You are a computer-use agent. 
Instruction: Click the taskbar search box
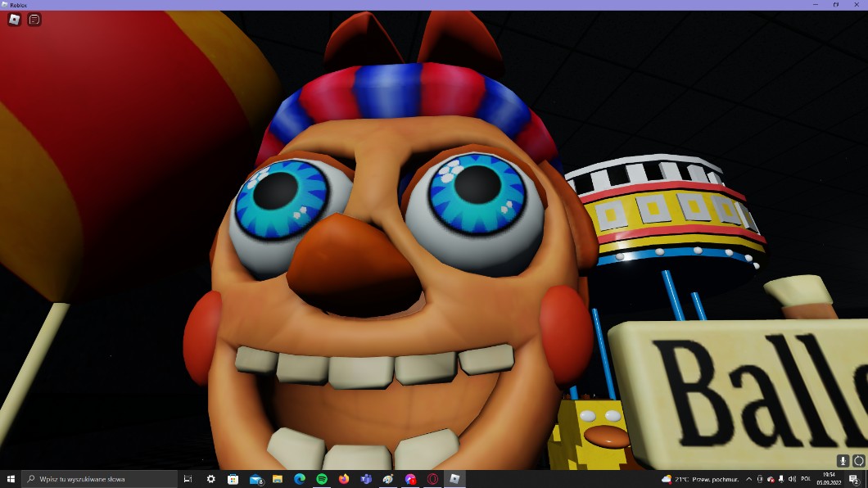pyautogui.click(x=99, y=479)
